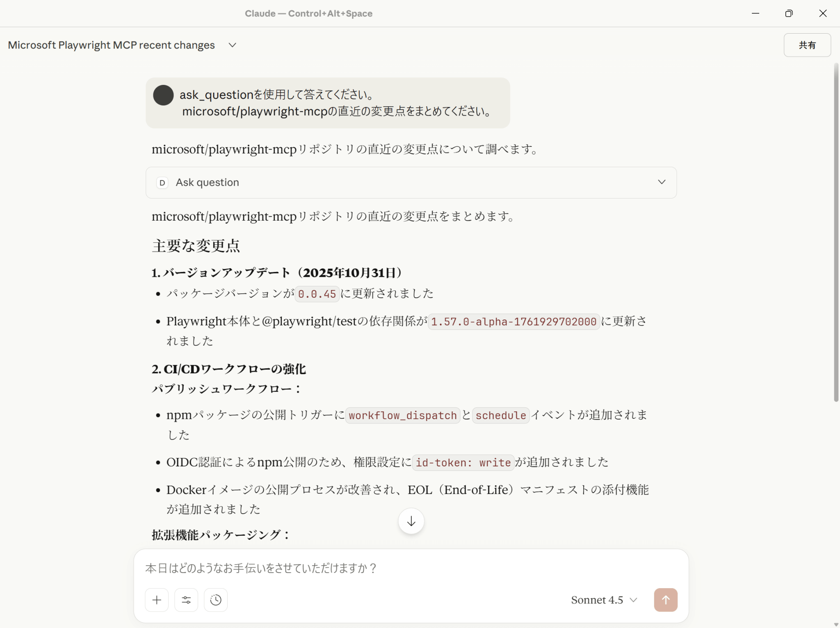This screenshot has width=840, height=628.
Task: Click the scroll-to-bottom arrow button
Action: click(x=411, y=521)
